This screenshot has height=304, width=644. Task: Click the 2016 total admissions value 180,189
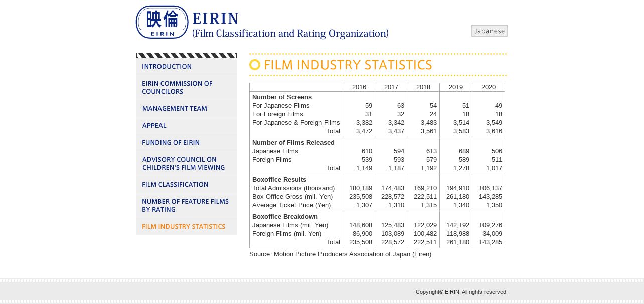pos(361,188)
